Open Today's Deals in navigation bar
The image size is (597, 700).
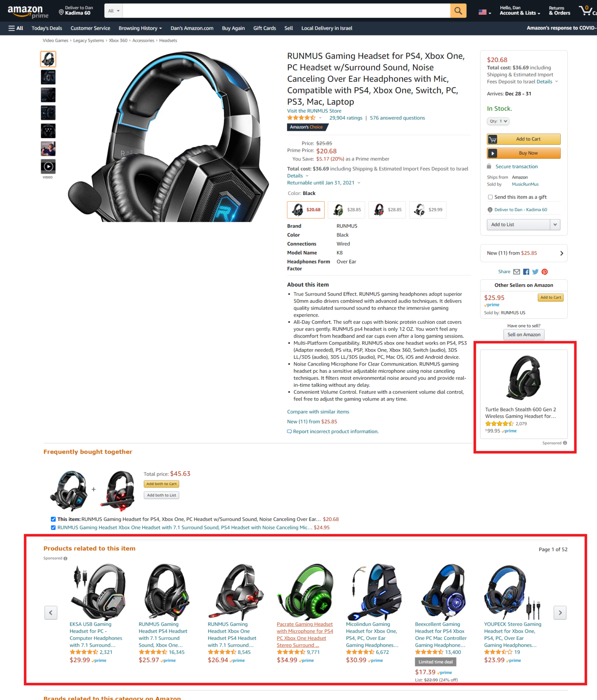tap(47, 28)
